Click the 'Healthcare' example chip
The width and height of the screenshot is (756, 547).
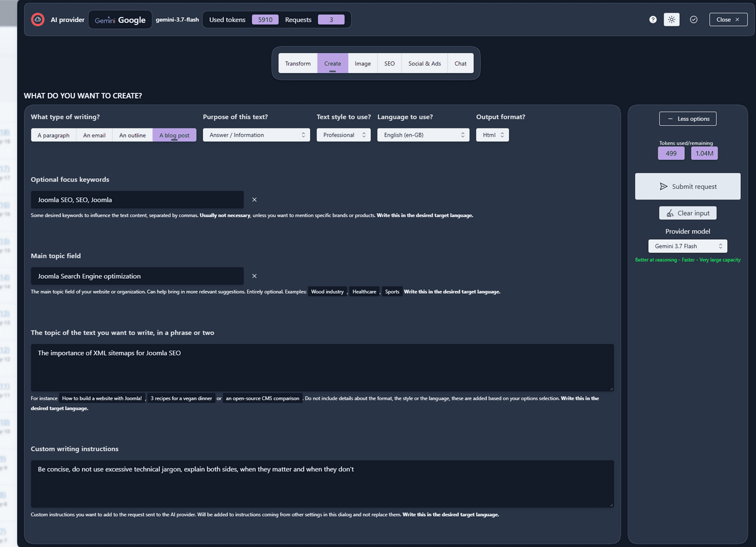(x=364, y=292)
